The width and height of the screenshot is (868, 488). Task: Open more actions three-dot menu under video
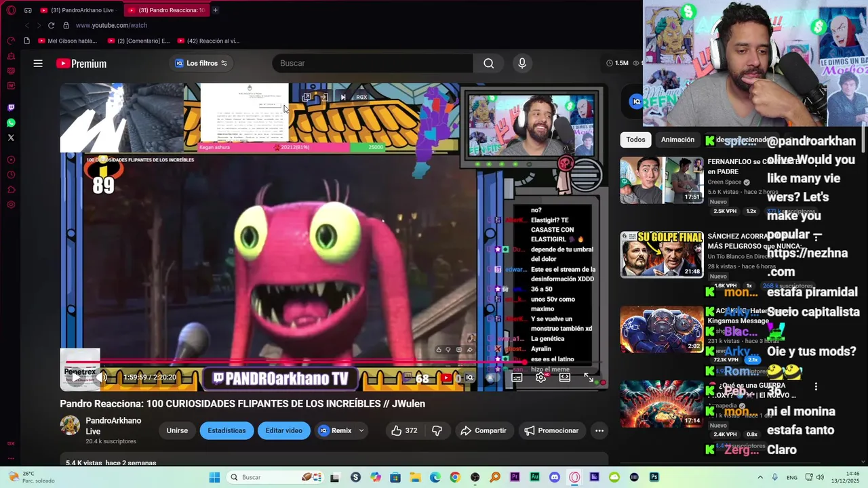point(599,430)
